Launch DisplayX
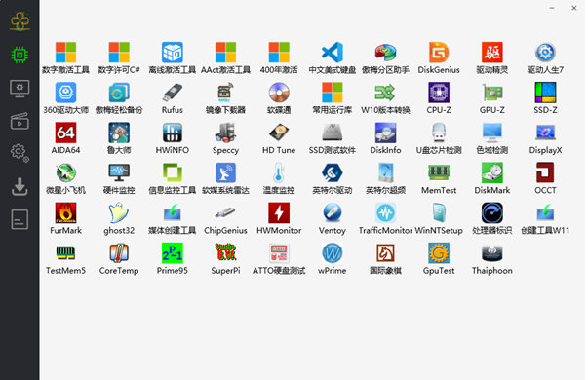This screenshot has height=380, width=588. pyautogui.click(x=545, y=138)
